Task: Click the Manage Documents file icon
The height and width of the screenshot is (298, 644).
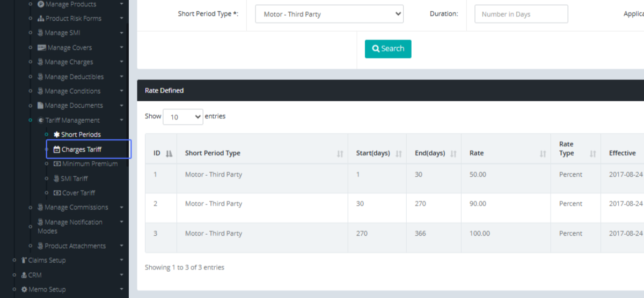Action: (40, 106)
